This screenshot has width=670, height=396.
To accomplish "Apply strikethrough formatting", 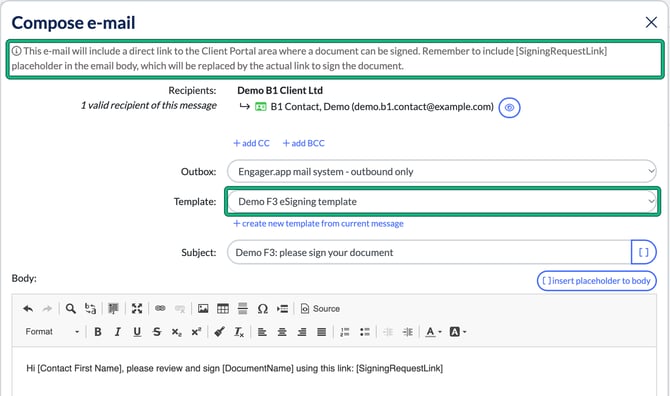I will 157,332.
